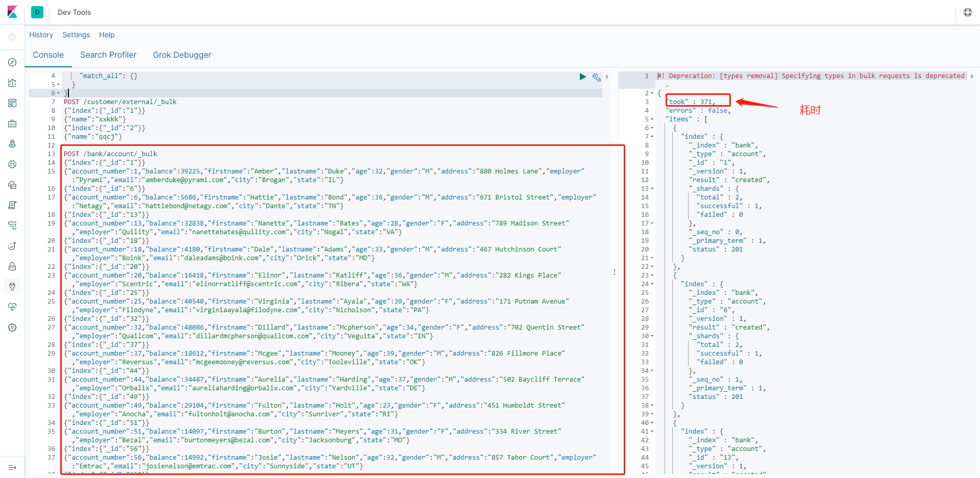980x478 pixels.
Task: Collapse "index" object at response line 7
Action: pos(652,137)
